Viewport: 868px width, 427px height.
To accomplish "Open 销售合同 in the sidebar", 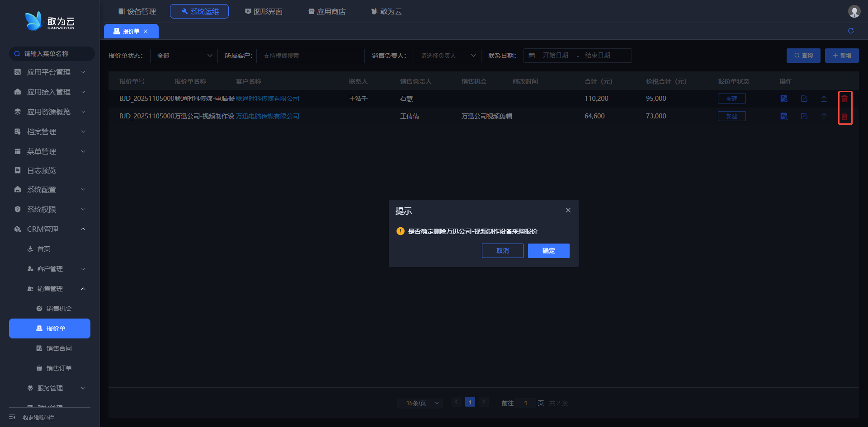I will click(x=59, y=348).
